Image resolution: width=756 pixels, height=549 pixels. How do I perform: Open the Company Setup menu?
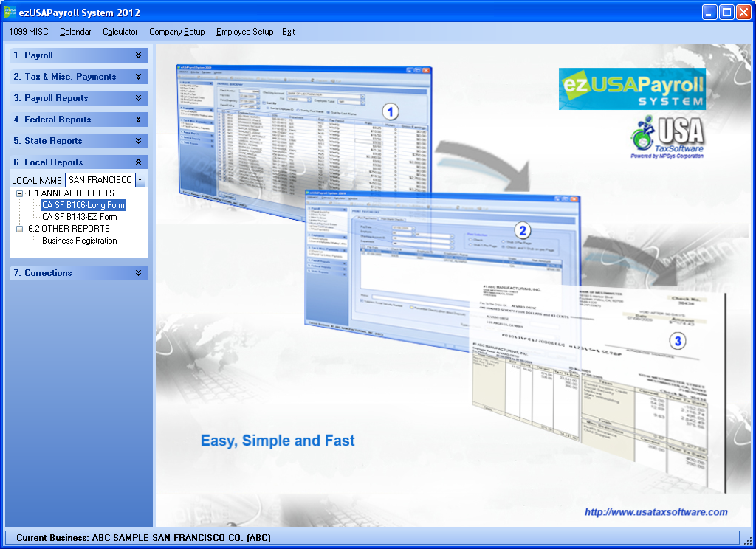coord(176,32)
